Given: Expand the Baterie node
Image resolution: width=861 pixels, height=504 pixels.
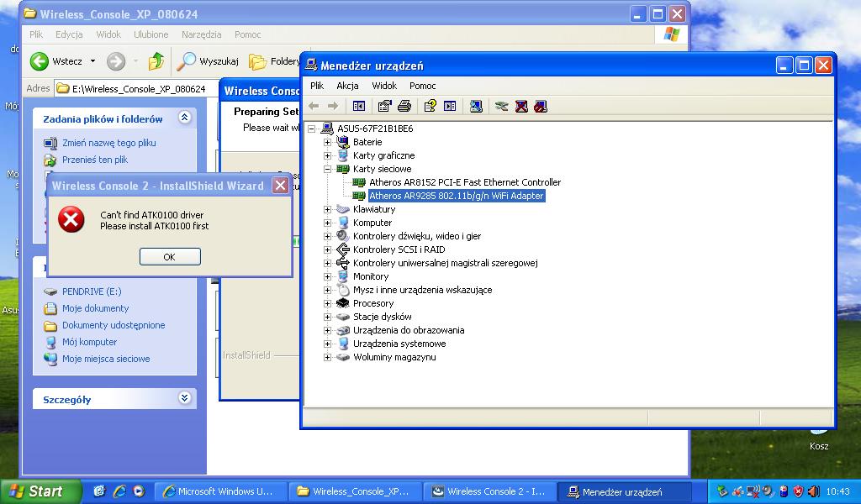Looking at the screenshot, I should pos(328,142).
